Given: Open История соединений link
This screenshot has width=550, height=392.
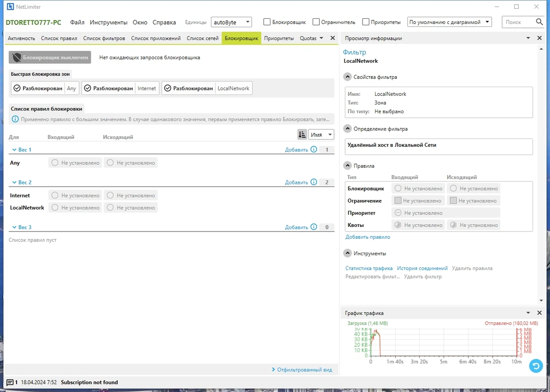Looking at the screenshot, I should point(422,268).
